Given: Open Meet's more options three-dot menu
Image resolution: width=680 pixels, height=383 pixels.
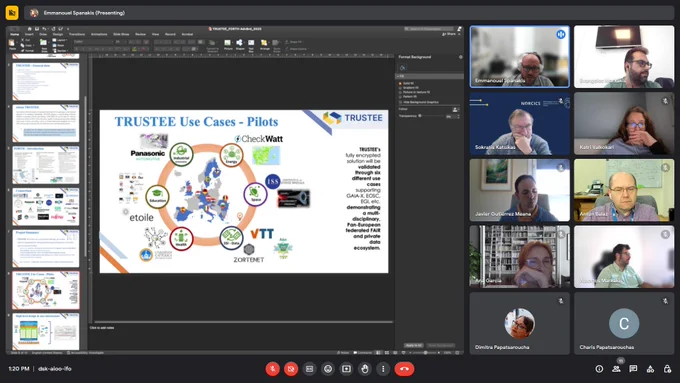Looking at the screenshot, I should point(383,369).
